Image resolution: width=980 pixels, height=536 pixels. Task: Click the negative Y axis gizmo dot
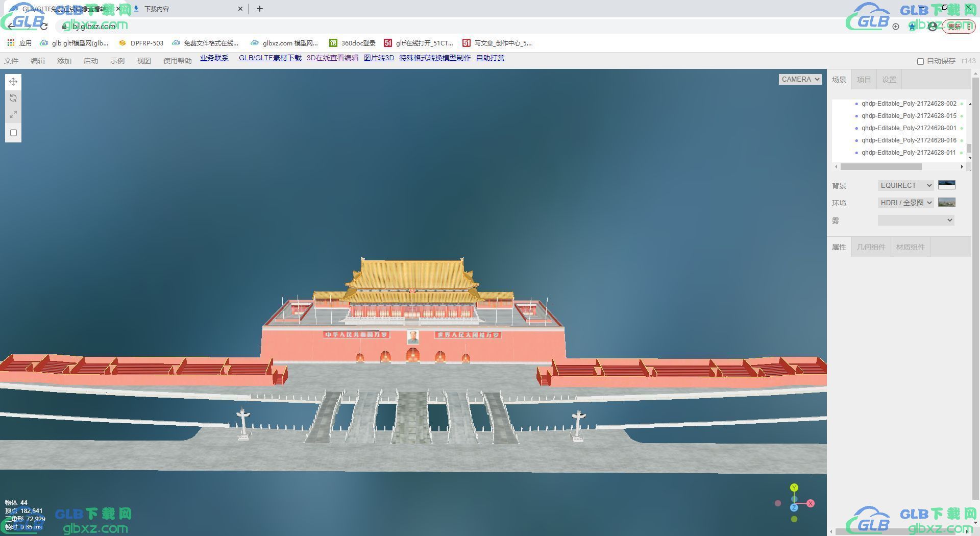794,519
